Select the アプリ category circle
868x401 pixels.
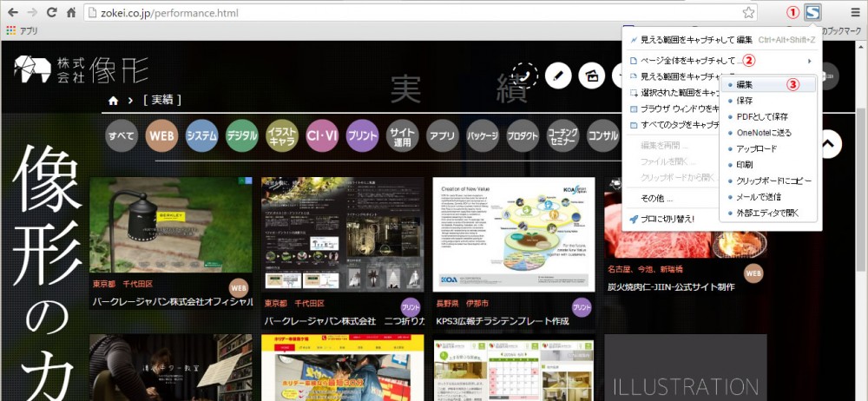point(443,135)
